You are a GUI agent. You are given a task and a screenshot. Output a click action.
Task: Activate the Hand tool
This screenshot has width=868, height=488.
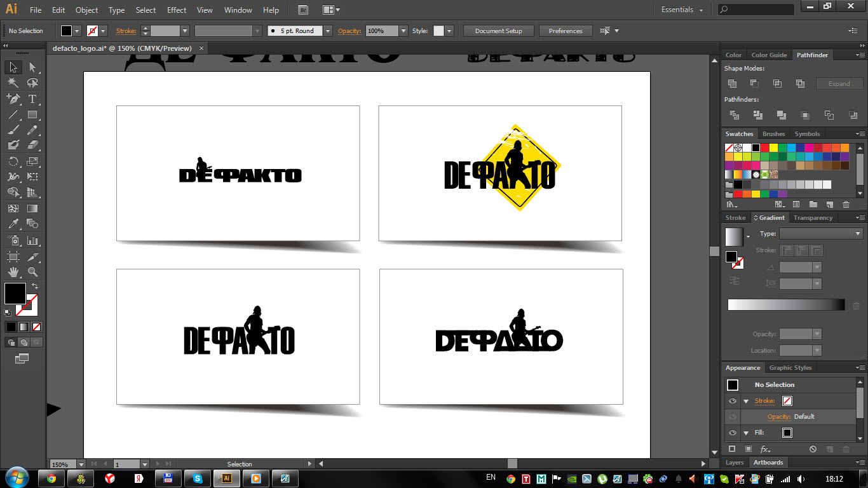click(13, 272)
